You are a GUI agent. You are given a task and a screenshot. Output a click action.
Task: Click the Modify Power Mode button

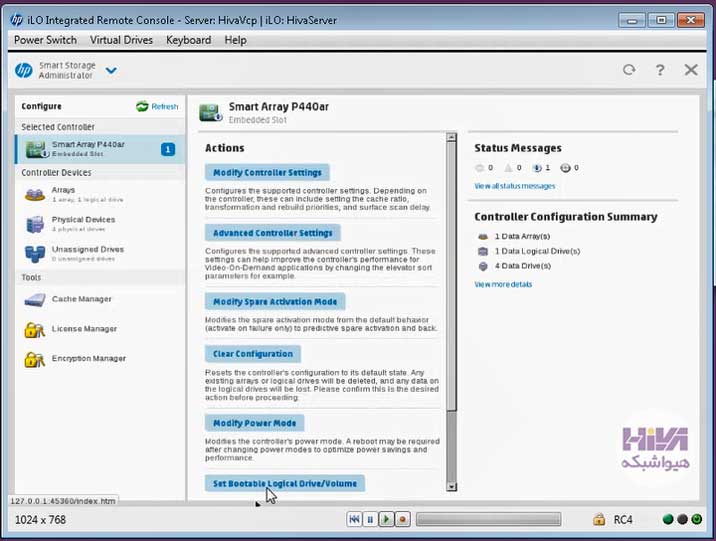[x=254, y=423]
